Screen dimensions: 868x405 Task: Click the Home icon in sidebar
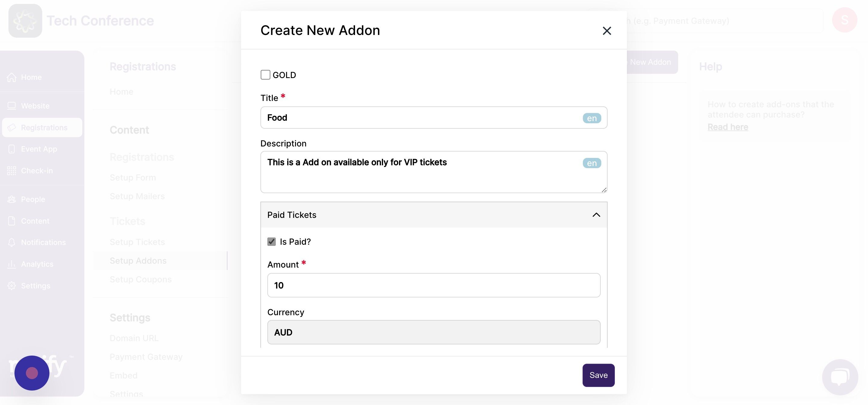[11, 77]
